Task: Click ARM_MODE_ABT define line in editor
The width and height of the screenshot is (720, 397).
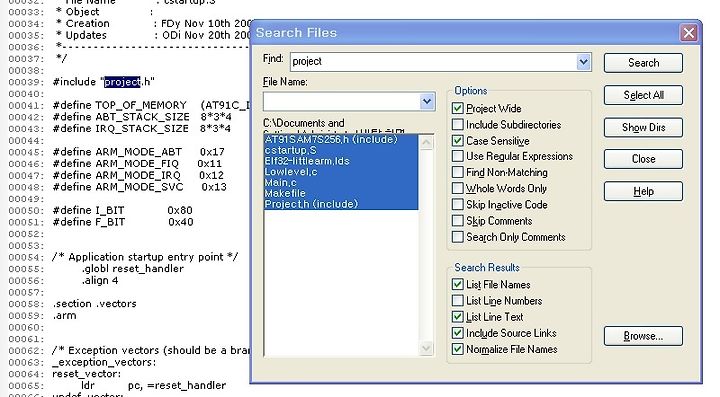Action: click(x=139, y=152)
